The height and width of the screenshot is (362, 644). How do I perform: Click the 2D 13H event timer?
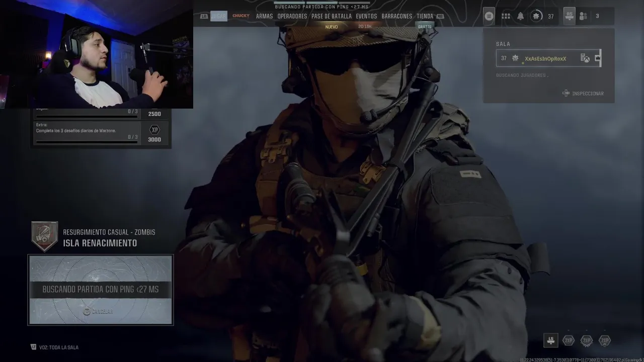(365, 26)
